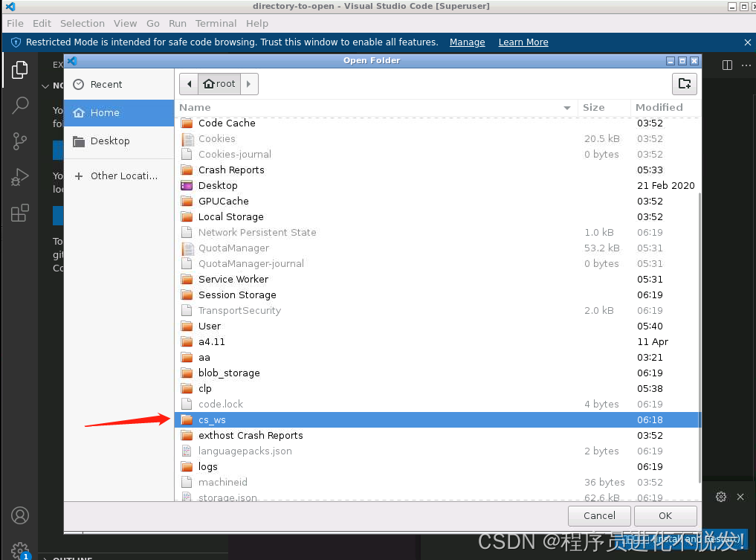The height and width of the screenshot is (560, 756).
Task: Click the Name column sort arrow
Action: click(567, 108)
